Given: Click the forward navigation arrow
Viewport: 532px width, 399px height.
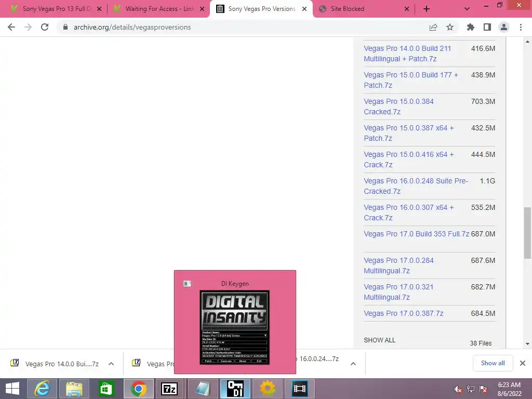Looking at the screenshot, I should pyautogui.click(x=28, y=27).
